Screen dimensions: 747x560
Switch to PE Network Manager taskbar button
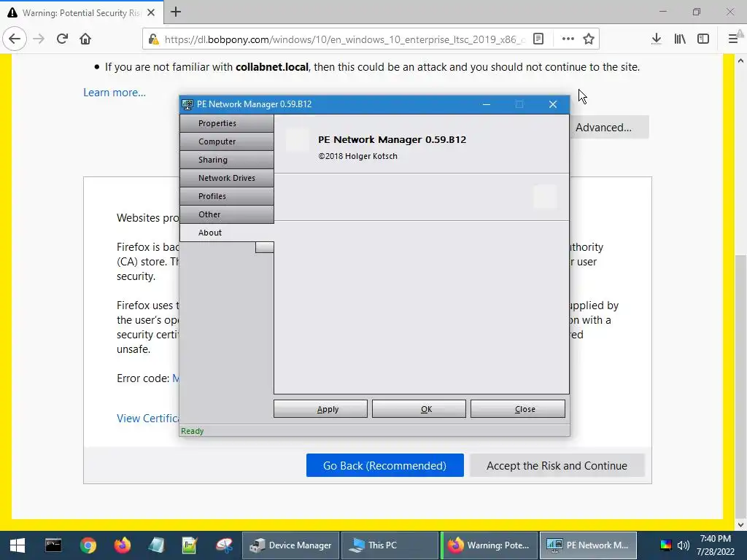589,545
